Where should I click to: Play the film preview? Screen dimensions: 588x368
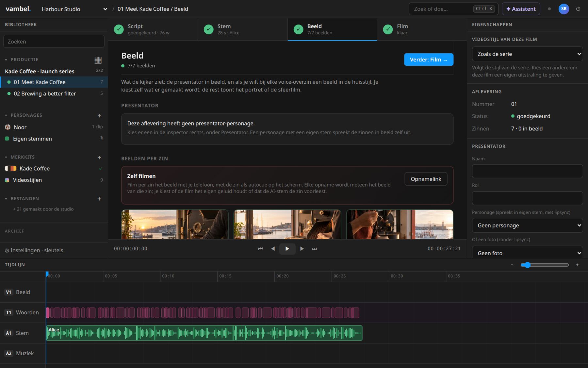(x=287, y=249)
